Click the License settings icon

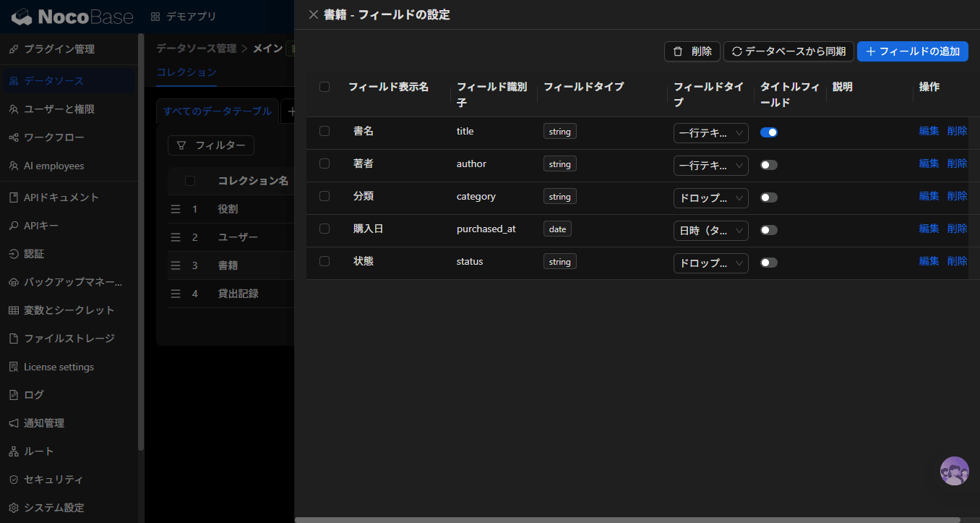(14, 367)
